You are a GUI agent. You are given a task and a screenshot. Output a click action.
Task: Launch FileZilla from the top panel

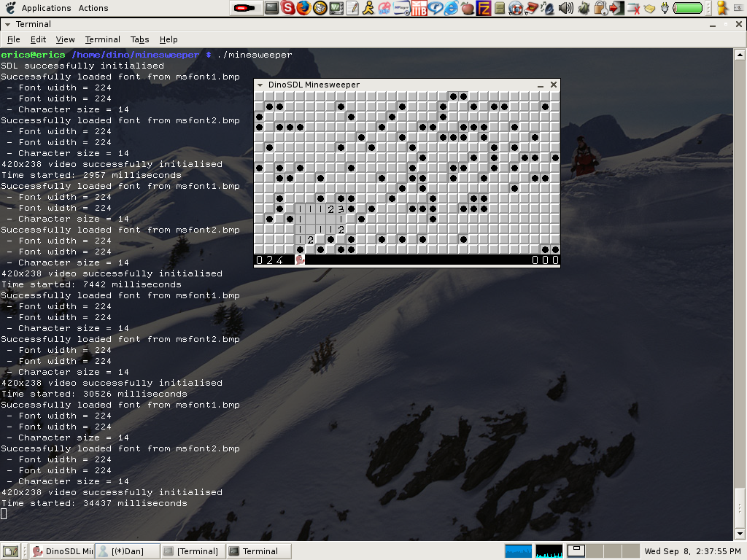483,9
